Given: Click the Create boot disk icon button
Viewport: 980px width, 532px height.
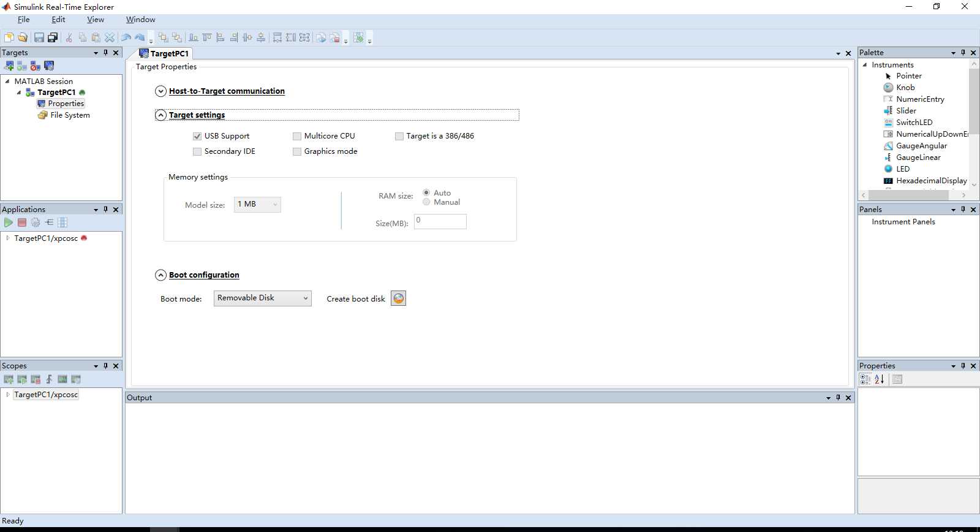Looking at the screenshot, I should coord(398,298).
